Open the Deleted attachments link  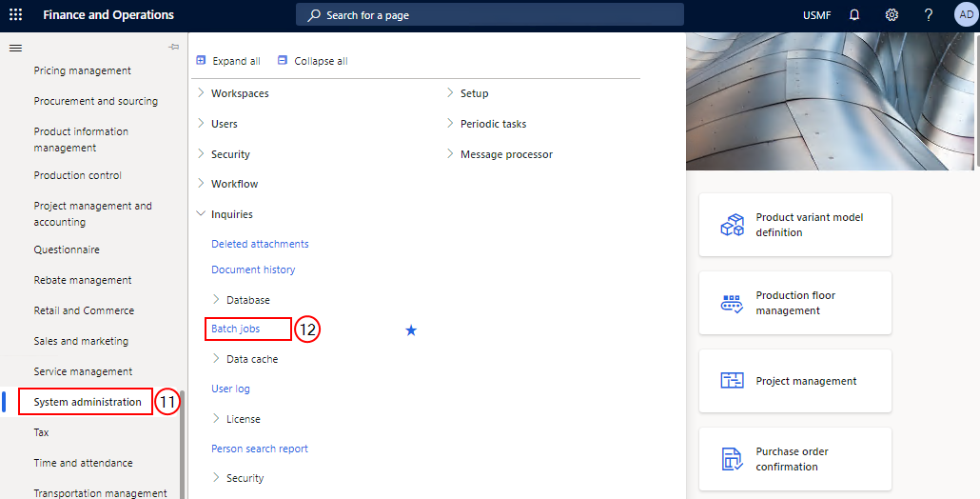point(260,244)
